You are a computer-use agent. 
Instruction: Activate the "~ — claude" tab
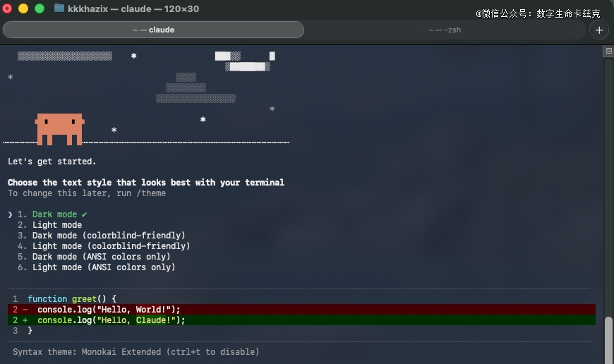click(x=153, y=30)
